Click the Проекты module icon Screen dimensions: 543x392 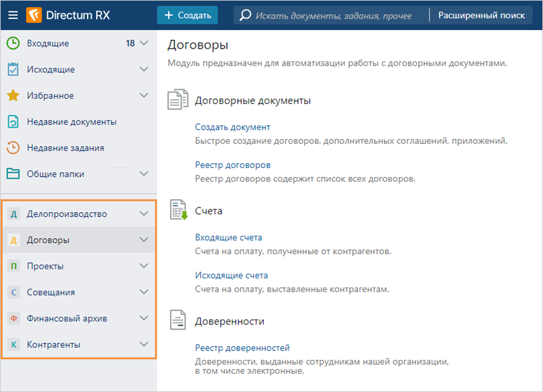pos(14,266)
